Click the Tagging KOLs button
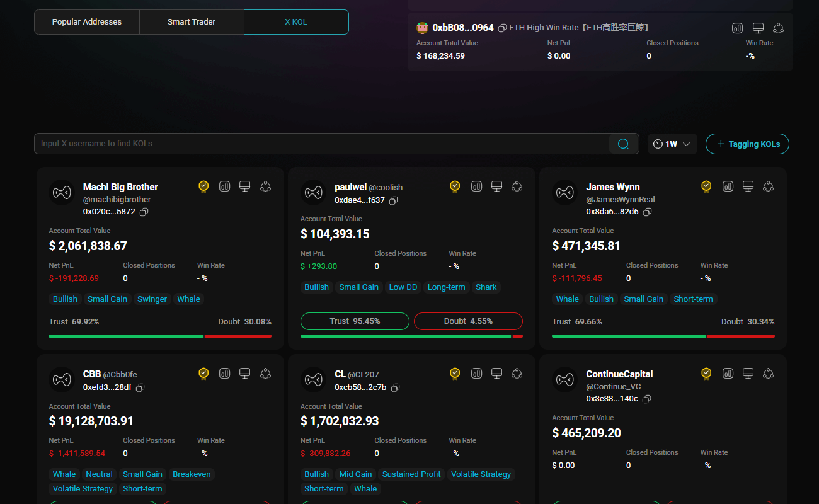The height and width of the screenshot is (504, 819). click(747, 144)
